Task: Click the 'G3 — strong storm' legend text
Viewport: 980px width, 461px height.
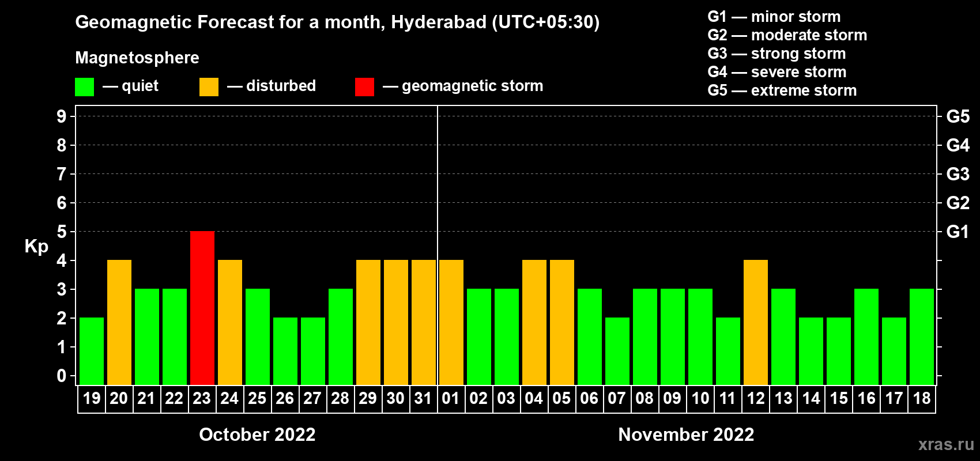Action: point(777,54)
